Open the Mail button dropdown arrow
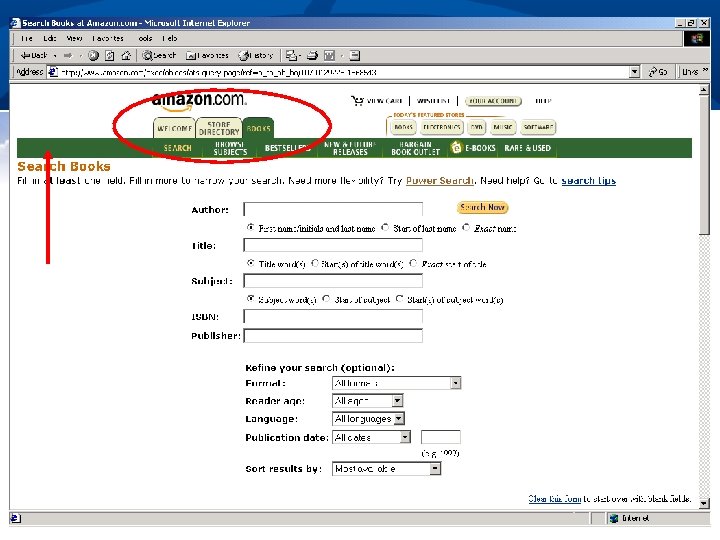The height and width of the screenshot is (540, 720). (x=299, y=56)
